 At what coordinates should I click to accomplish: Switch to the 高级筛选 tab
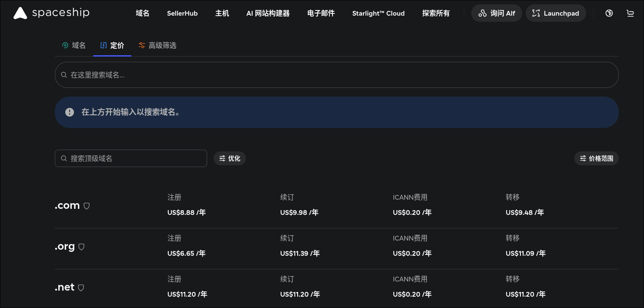pos(157,45)
